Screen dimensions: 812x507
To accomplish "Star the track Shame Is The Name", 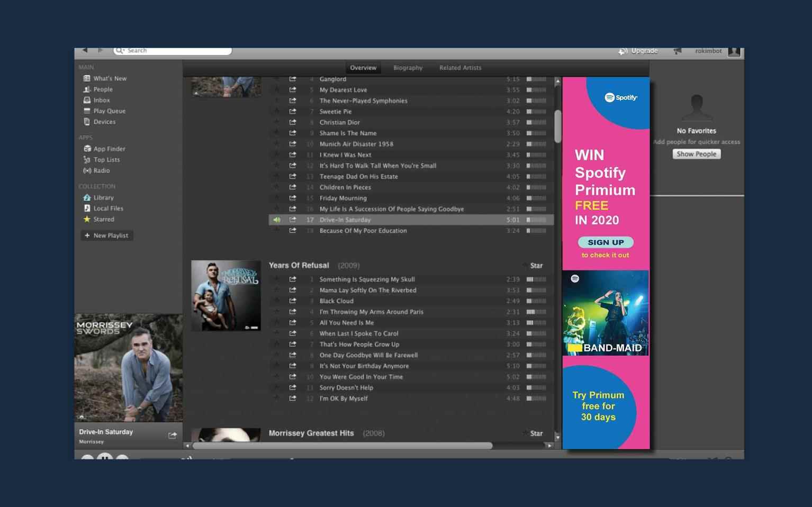I will [x=276, y=133].
